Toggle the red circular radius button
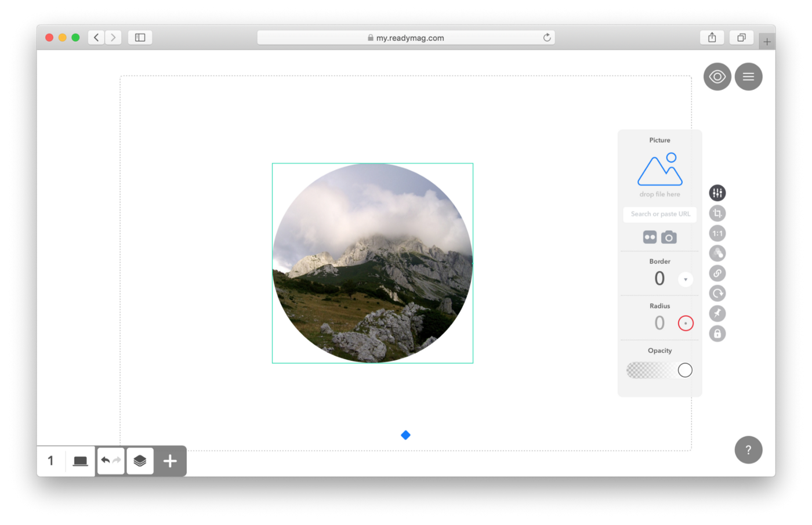 (686, 323)
